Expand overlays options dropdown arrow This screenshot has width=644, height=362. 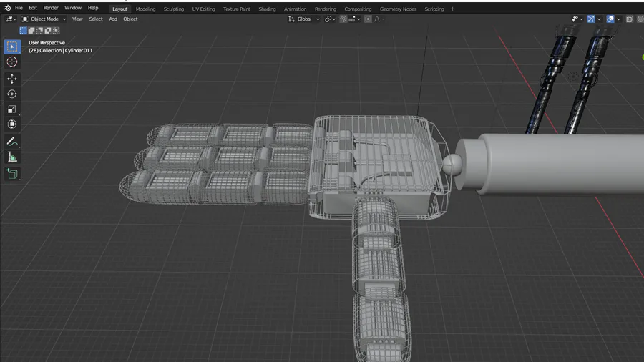618,19
